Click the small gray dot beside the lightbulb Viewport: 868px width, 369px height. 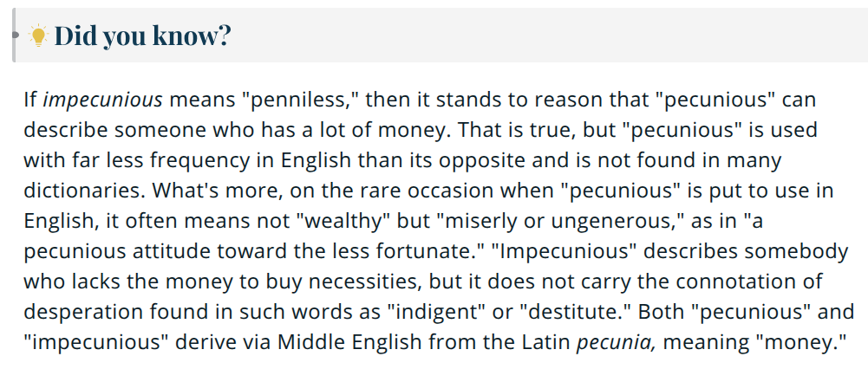coord(16,35)
